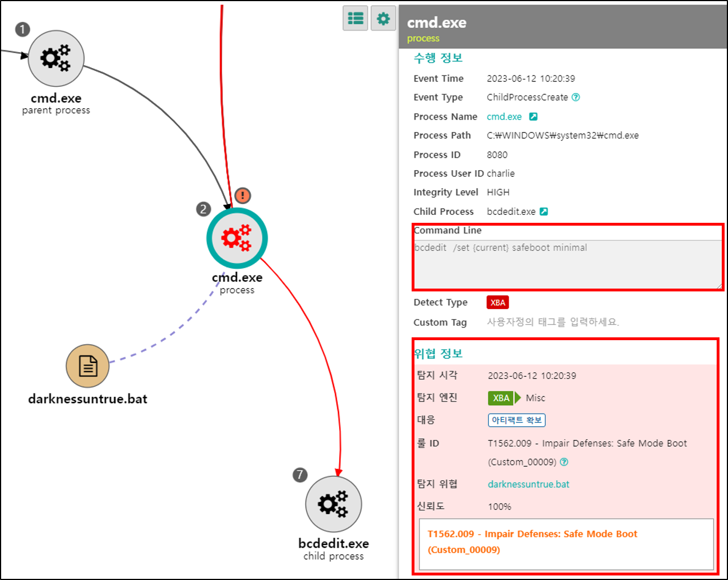Click the bcdedit.exe node label

tap(333, 543)
